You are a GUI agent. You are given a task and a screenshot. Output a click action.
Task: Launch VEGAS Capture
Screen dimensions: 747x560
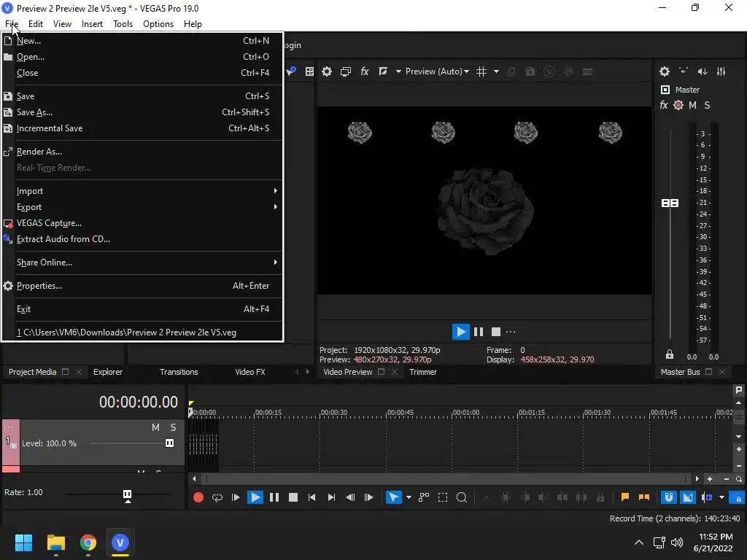click(x=143, y=223)
